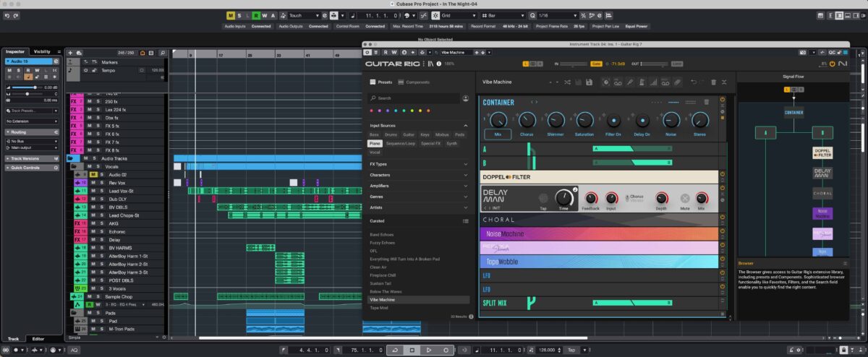The height and width of the screenshot is (357, 868).
Task: Select the M-Tron Pads track
Action: point(120,329)
